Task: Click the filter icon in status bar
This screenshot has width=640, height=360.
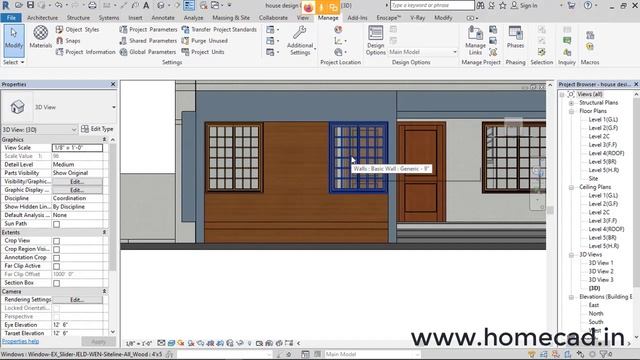Action: (x=603, y=354)
